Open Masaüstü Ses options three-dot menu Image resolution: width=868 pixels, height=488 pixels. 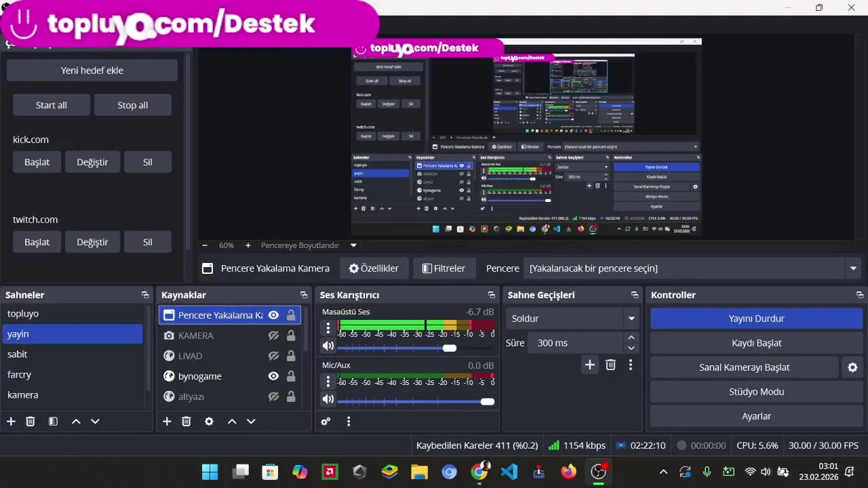328,328
